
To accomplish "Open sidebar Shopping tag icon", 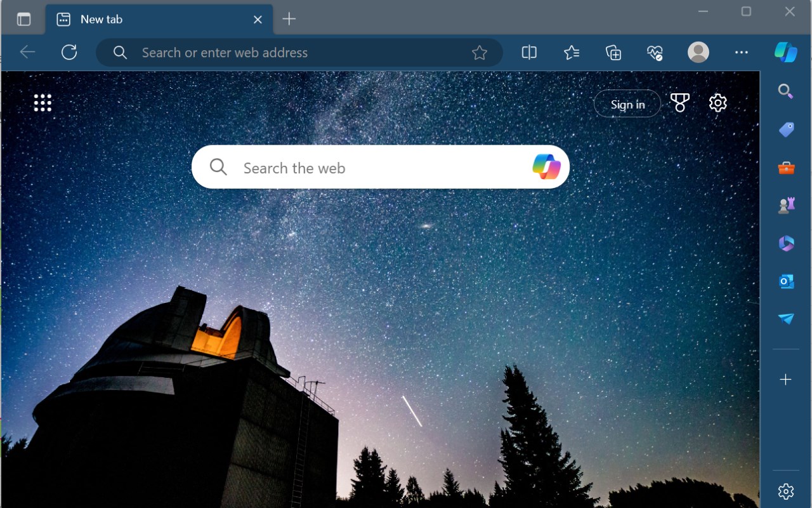I will coord(786,130).
